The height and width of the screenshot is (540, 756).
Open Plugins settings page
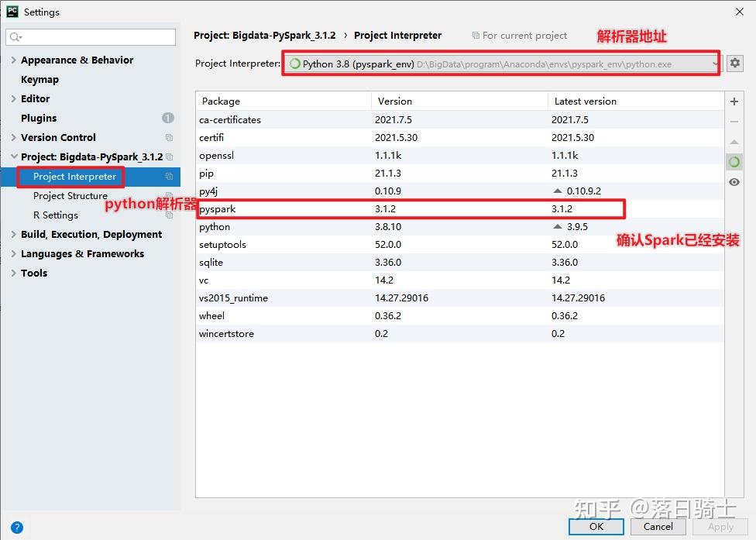coord(39,118)
